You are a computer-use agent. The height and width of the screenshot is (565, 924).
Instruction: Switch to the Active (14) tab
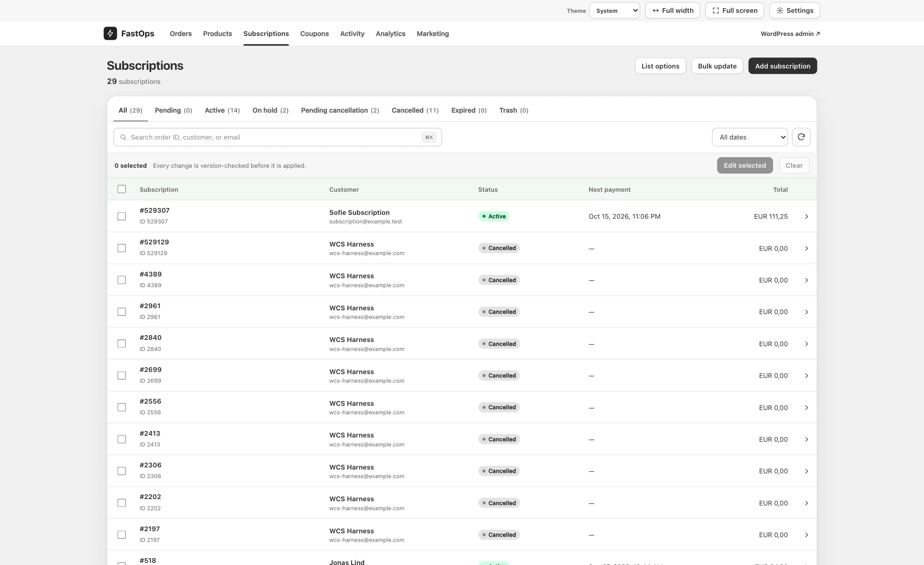pos(222,110)
